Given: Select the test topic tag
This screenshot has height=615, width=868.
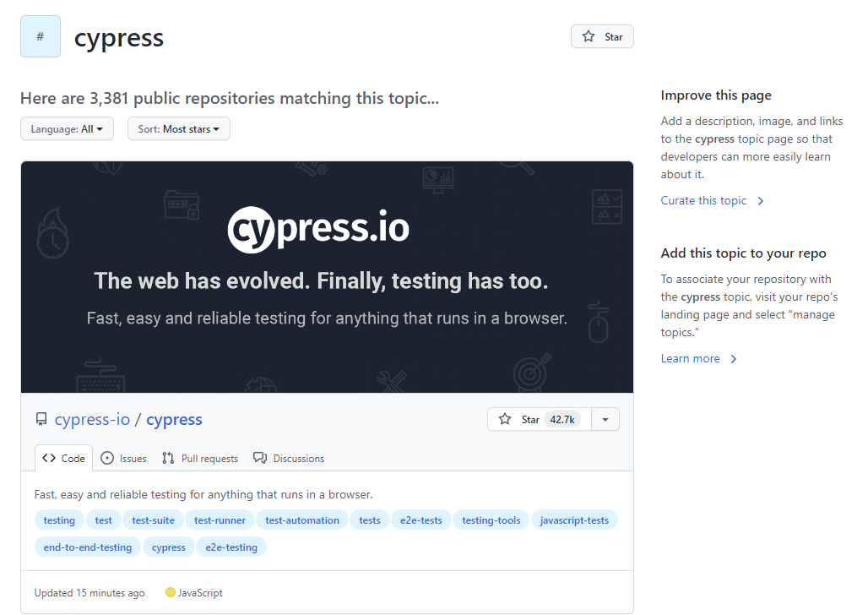Looking at the screenshot, I should point(104,520).
